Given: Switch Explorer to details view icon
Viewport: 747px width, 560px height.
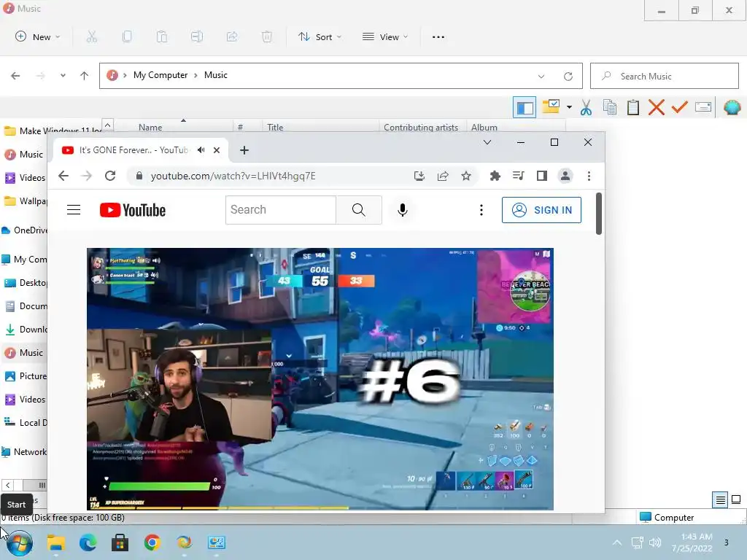Looking at the screenshot, I should pos(720,499).
